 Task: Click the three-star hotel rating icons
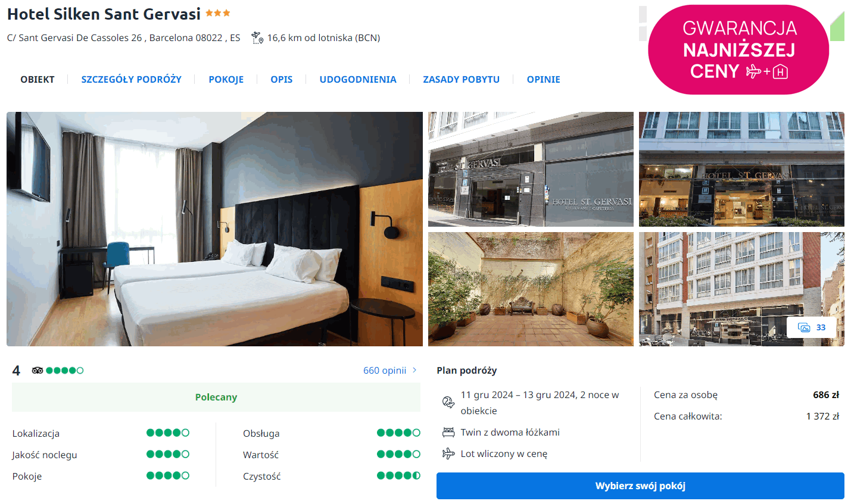coord(218,13)
